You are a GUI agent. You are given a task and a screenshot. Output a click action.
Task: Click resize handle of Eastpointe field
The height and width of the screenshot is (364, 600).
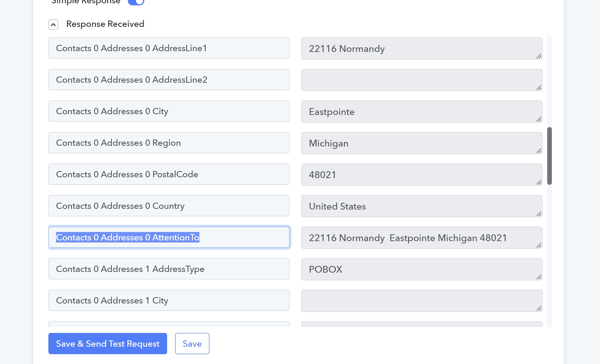point(539,120)
